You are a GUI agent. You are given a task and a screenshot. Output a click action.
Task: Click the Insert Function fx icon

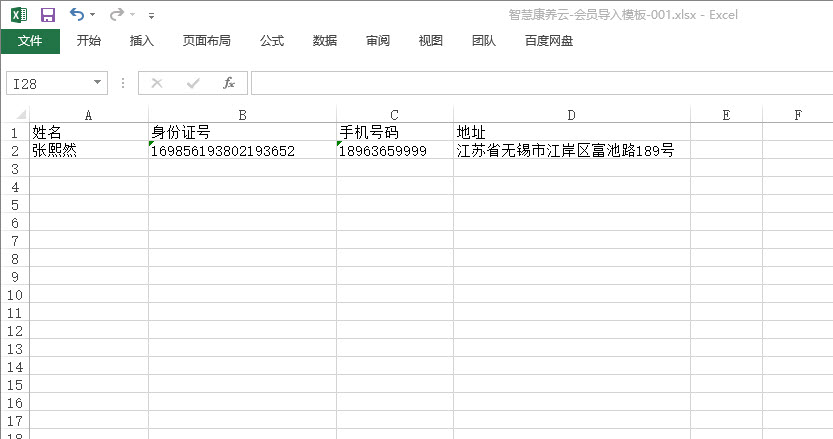(x=229, y=83)
